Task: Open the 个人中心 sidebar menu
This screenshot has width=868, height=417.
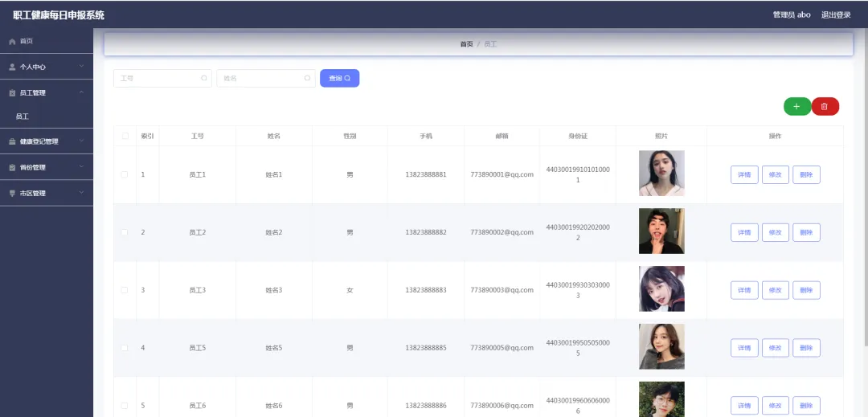Action: (x=47, y=67)
